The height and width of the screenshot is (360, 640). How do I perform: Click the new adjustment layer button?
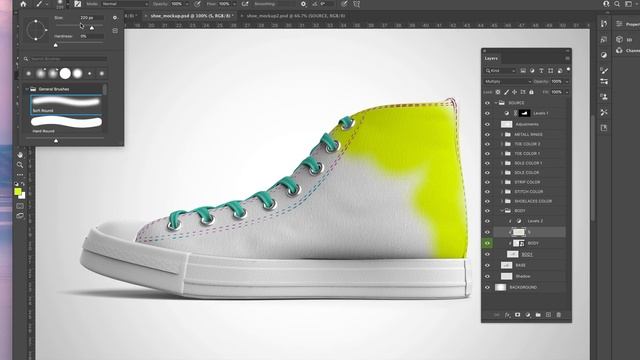click(528, 315)
